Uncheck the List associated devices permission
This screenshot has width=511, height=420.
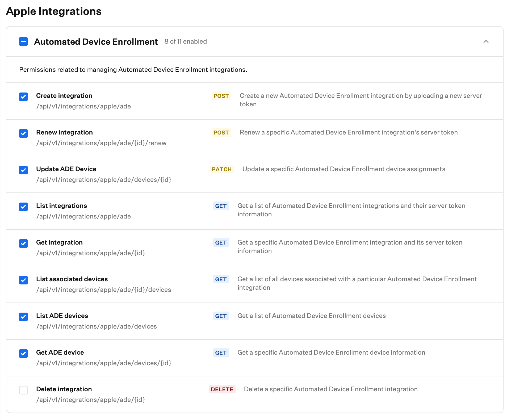click(23, 280)
